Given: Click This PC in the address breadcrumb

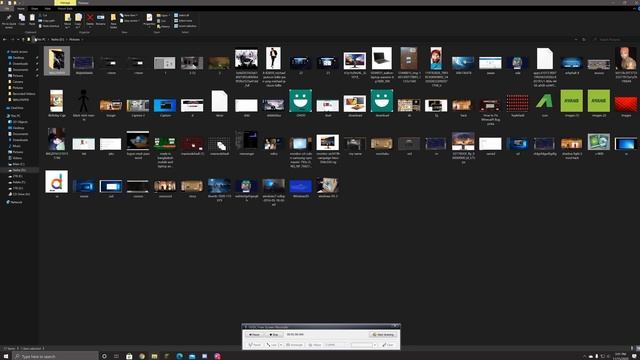Looking at the screenshot, I should [x=41, y=40].
